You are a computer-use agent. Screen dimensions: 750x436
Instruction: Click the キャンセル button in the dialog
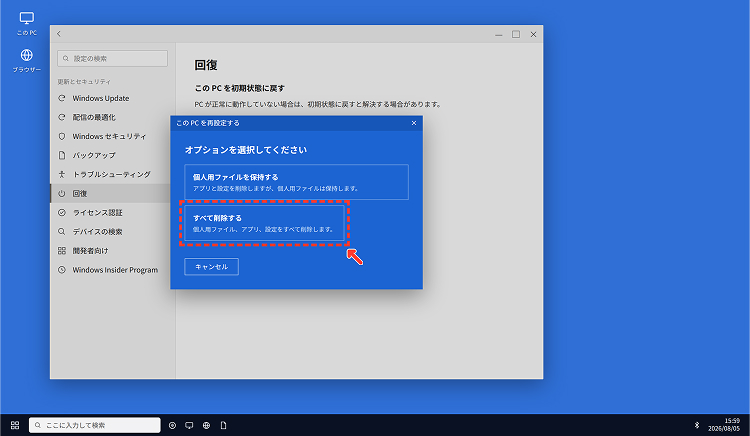click(x=211, y=267)
